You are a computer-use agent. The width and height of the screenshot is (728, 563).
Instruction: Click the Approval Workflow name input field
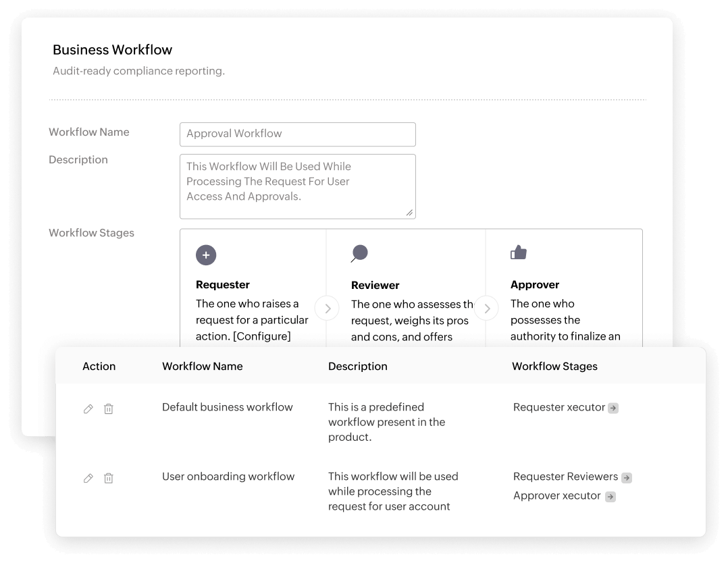(297, 134)
